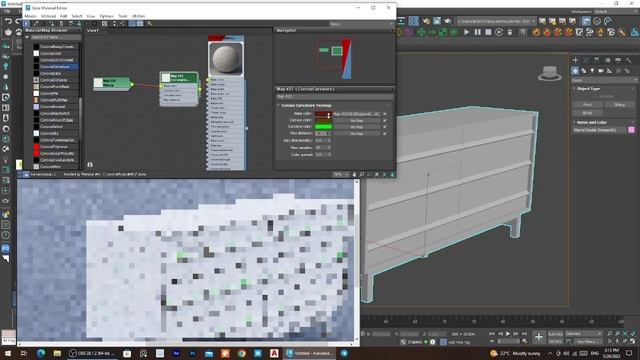Viewport: 640px width, 360px height.
Task: Collapse the Object Type rollout
Action: [588, 88]
